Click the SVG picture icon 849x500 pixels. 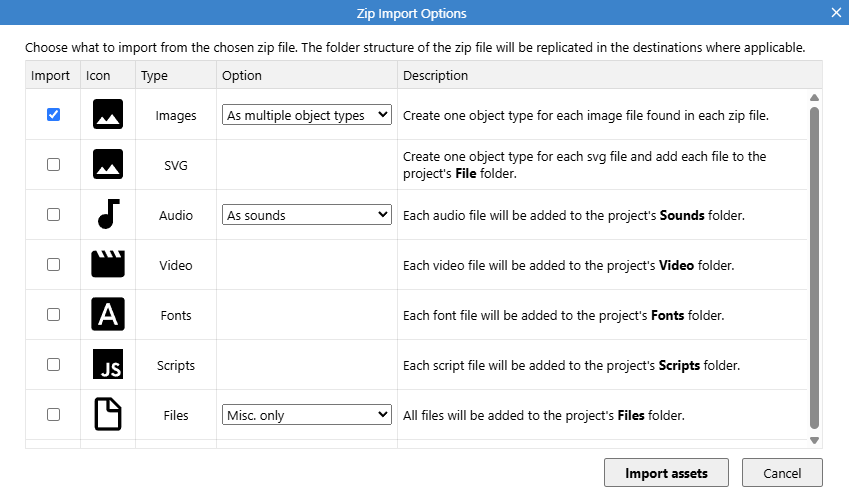tap(107, 165)
